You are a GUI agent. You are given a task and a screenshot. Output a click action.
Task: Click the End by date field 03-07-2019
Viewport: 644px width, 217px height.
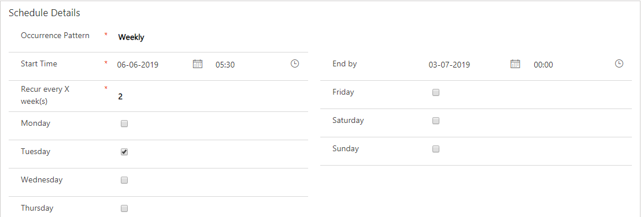click(x=466, y=65)
